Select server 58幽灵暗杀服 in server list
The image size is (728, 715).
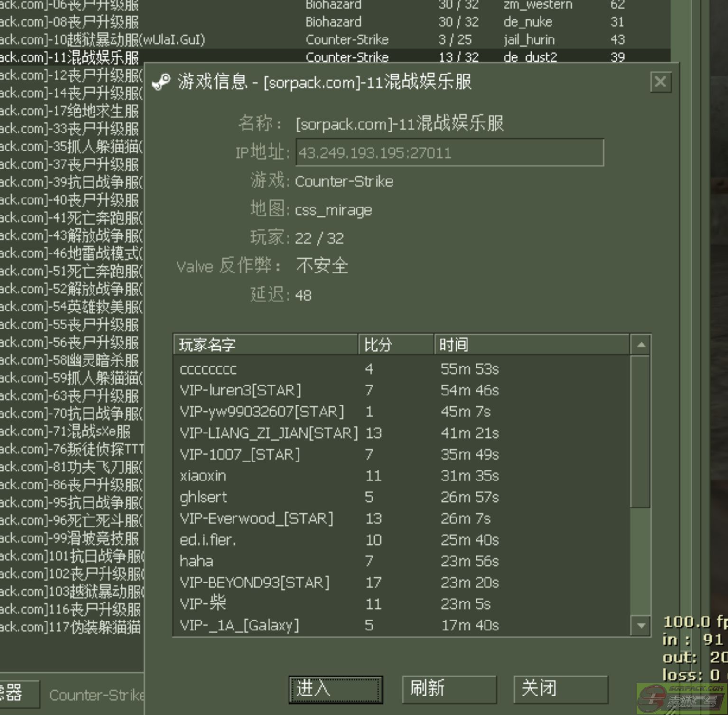[72, 360]
